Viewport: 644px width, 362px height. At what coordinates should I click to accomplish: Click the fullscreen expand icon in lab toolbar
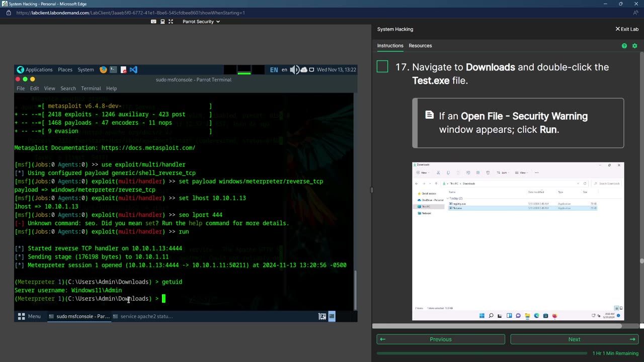[x=171, y=22]
